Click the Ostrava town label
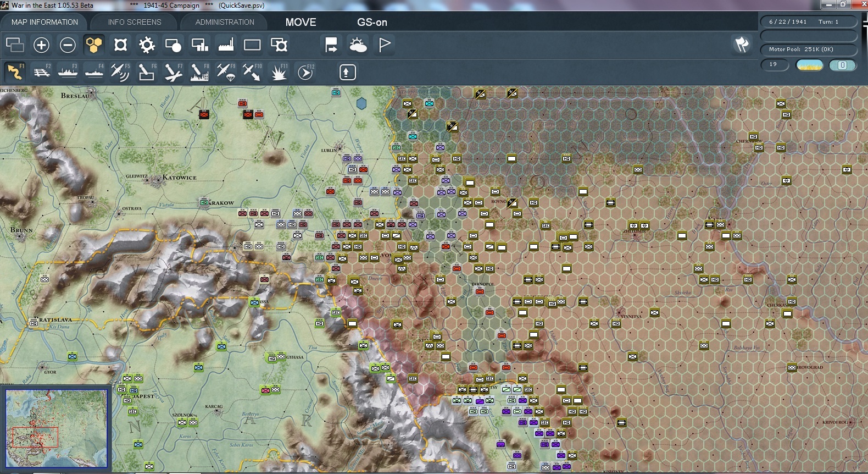868x474 pixels. coord(132,209)
